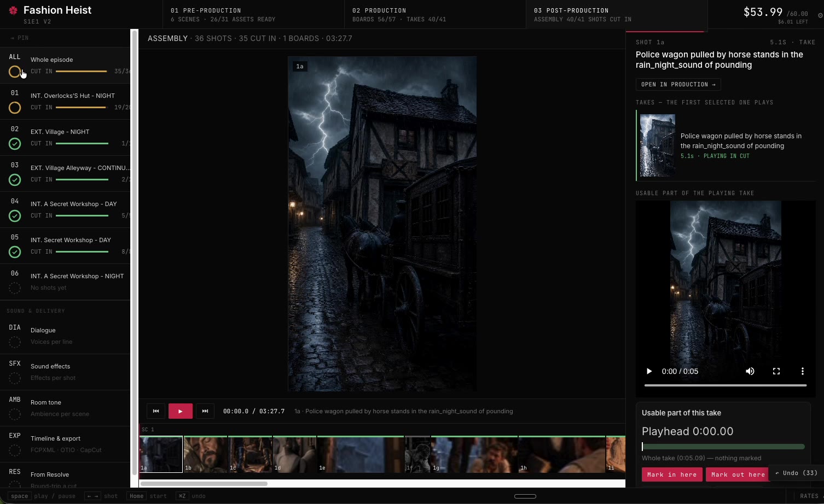The width and height of the screenshot is (824, 504).
Task: Click the dashed circle beside Room tone
Action: tap(15, 414)
